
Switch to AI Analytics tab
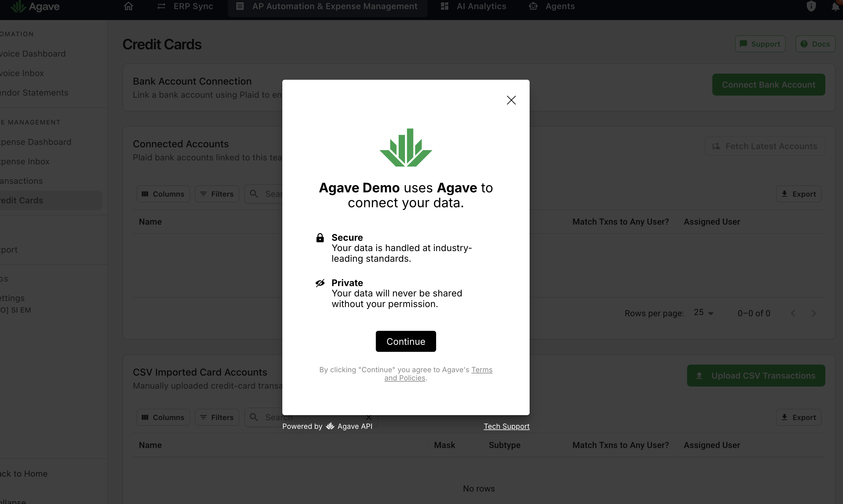pos(473,6)
